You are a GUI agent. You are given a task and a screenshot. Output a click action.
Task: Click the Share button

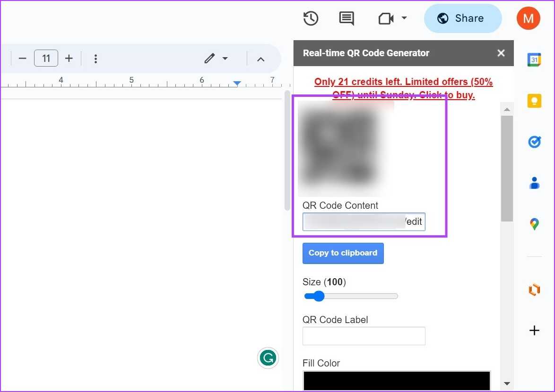462,18
